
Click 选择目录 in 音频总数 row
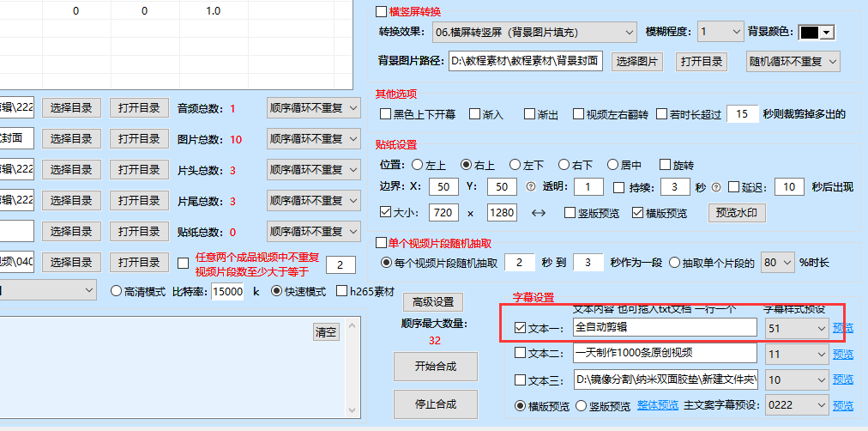point(71,108)
